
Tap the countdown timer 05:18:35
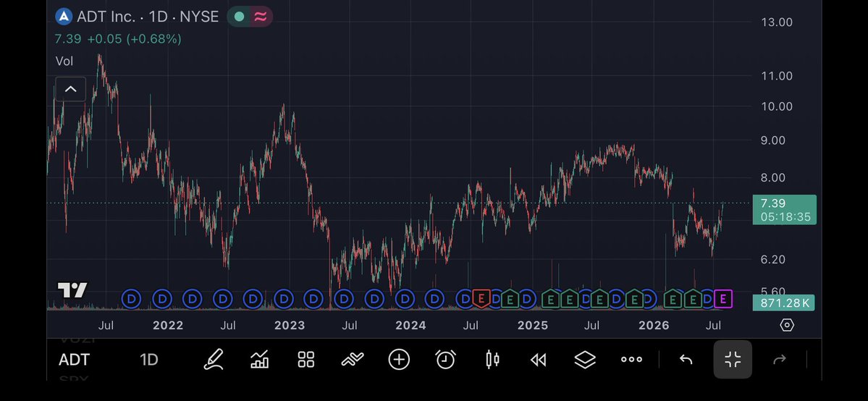[x=785, y=217]
